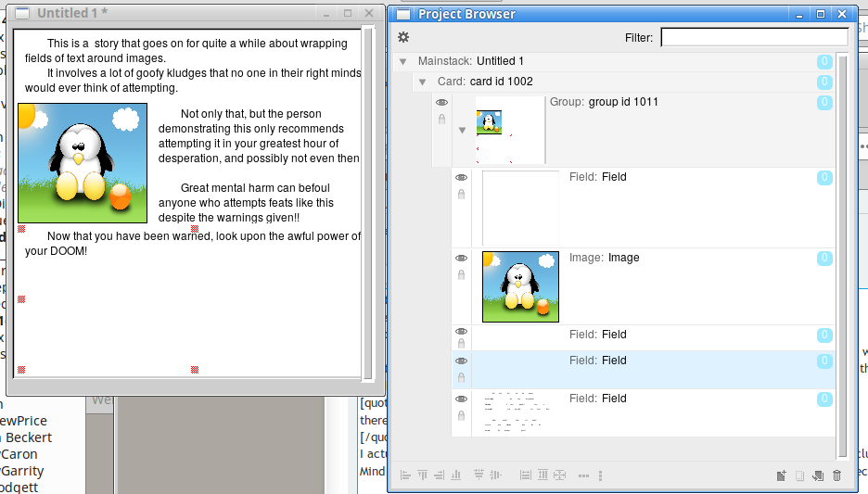
Task: Open script badge on the highlighted Field row
Action: pyautogui.click(x=824, y=361)
